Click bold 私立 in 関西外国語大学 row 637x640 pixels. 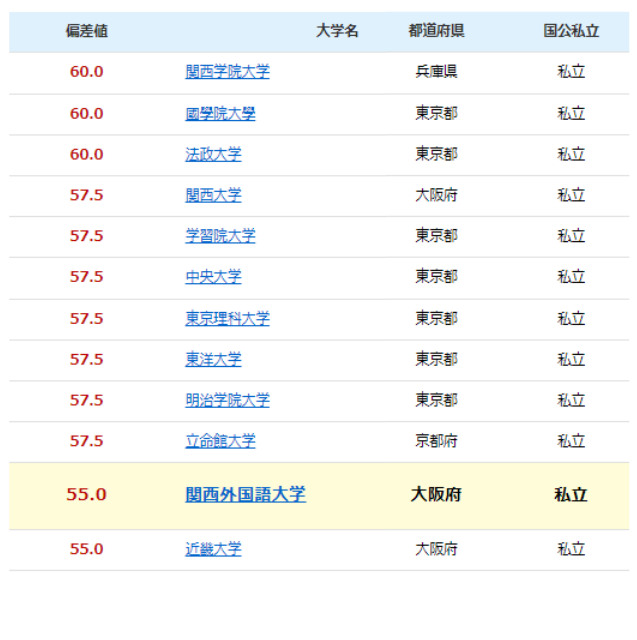click(x=571, y=494)
